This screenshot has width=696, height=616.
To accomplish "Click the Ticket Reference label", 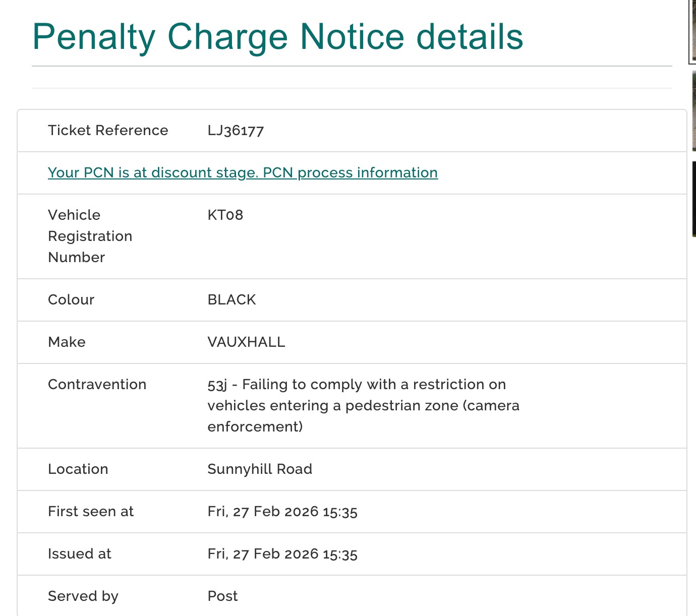I will [108, 131].
